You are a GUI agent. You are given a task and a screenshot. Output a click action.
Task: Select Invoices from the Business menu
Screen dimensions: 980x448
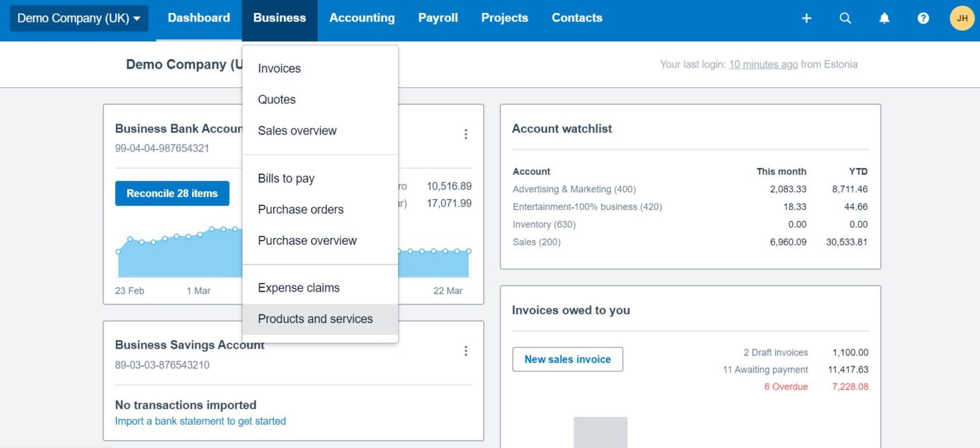278,68
